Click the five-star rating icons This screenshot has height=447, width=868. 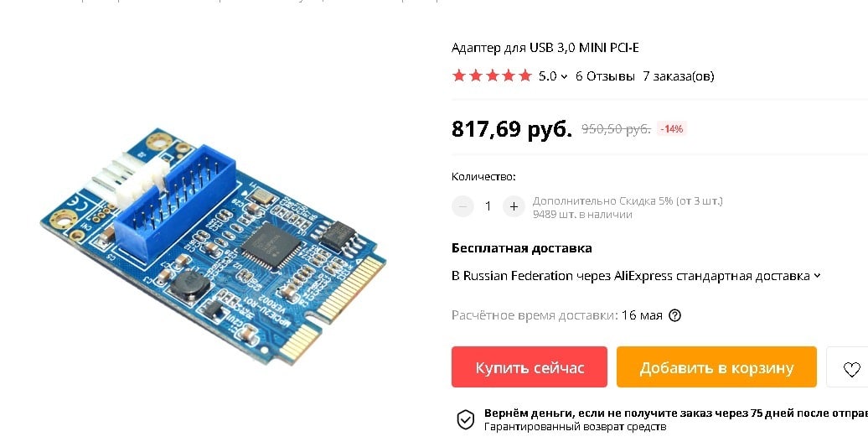click(x=492, y=75)
